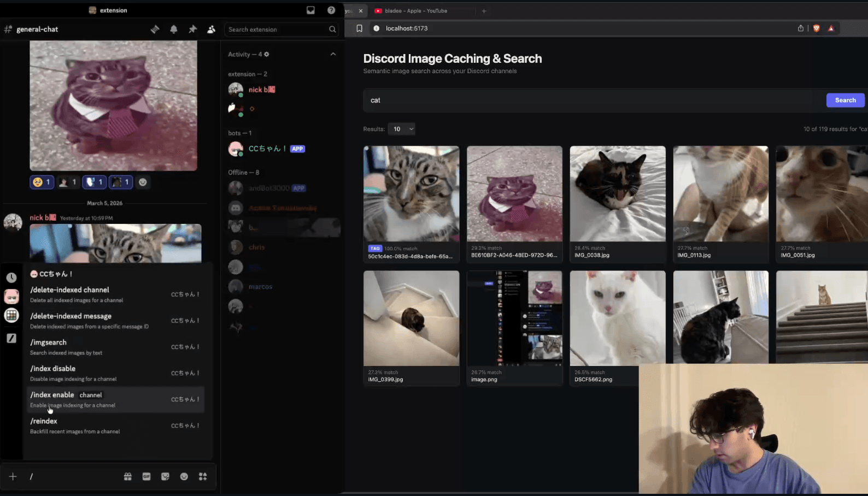Open pinned messages with the pin icon
The width and height of the screenshot is (868, 496).
[x=192, y=29]
